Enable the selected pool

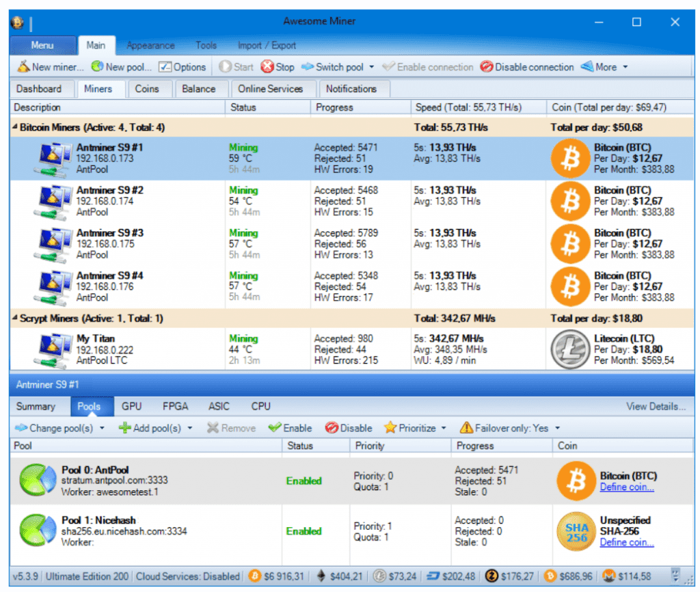[x=290, y=428]
